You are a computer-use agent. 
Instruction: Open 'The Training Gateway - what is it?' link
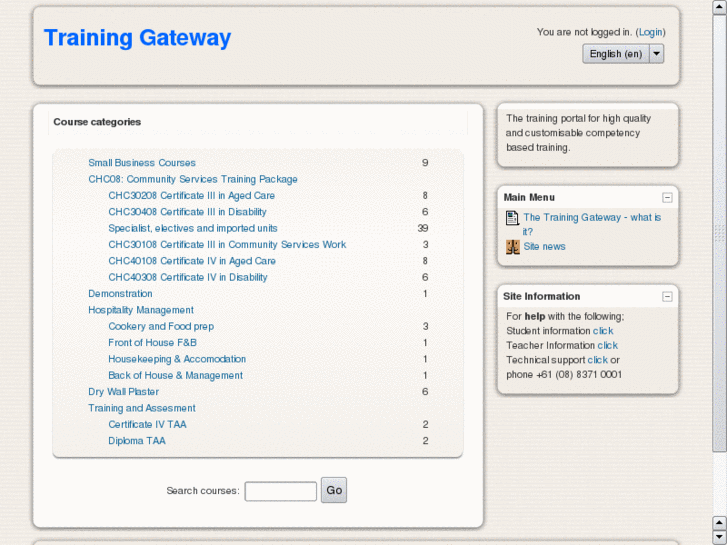pyautogui.click(x=592, y=224)
